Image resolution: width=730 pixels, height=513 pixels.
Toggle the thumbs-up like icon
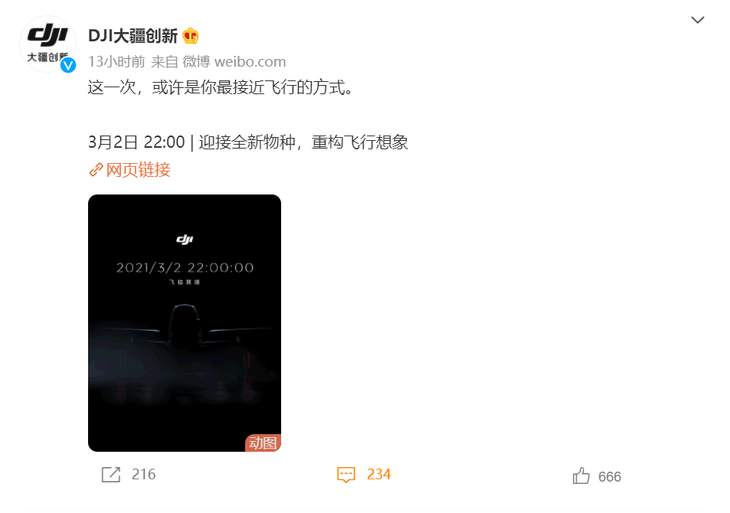pos(581,476)
